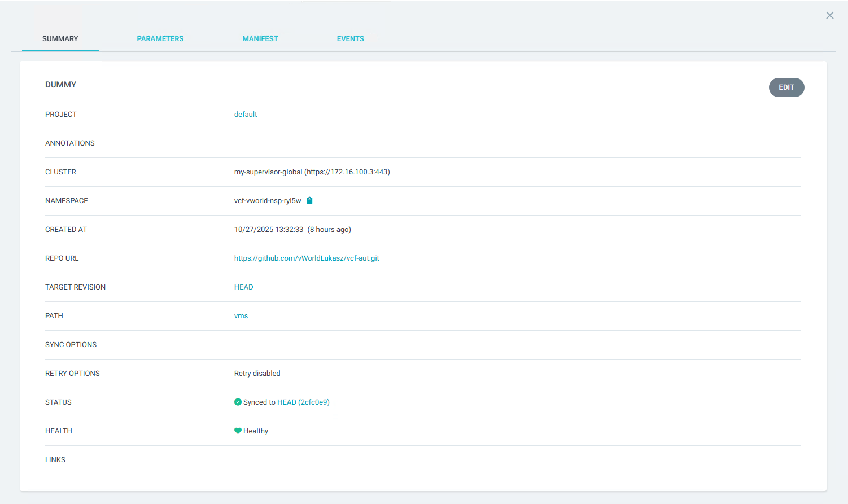Viewport: 848px width, 504px height.
Task: Click the HEAD target revision link
Action: [243, 287]
